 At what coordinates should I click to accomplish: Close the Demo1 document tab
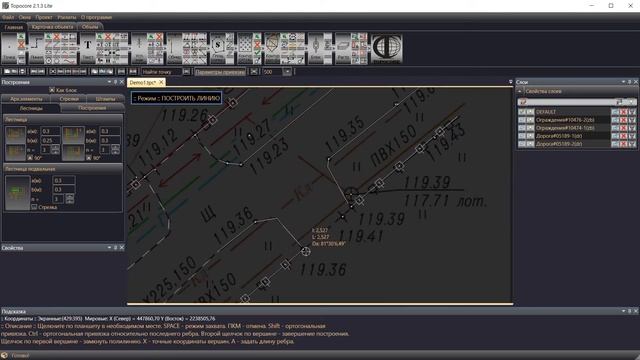(161, 82)
